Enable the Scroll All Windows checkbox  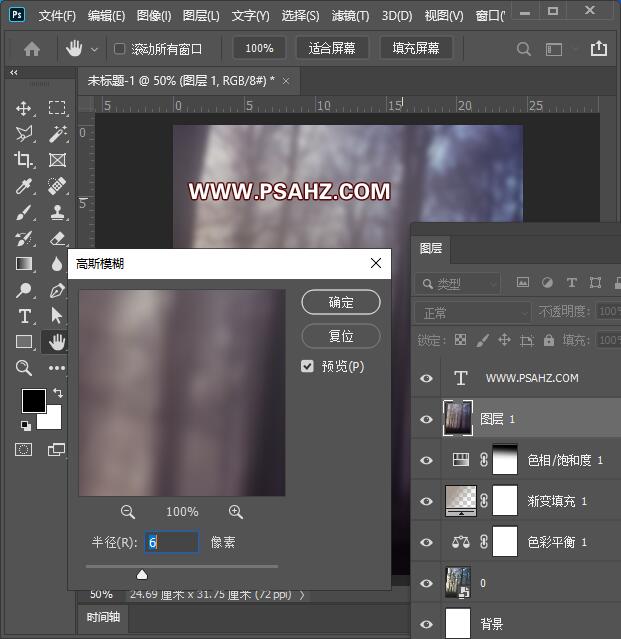click(119, 49)
